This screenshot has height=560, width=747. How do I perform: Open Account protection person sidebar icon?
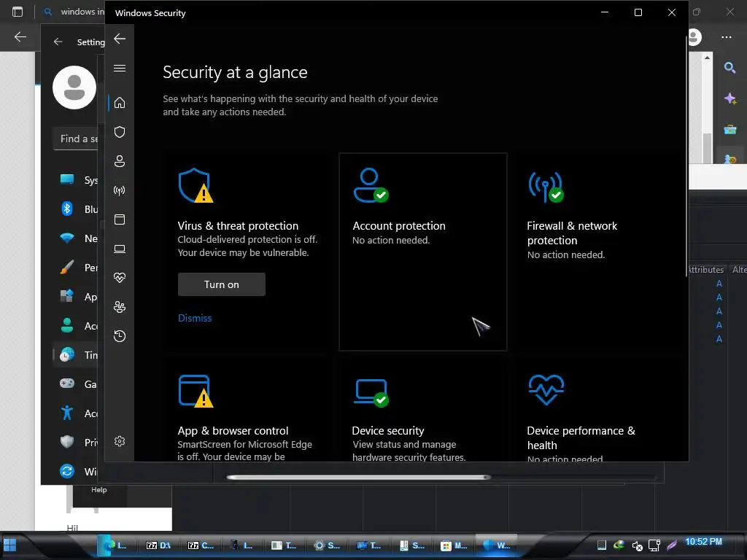coord(120,161)
